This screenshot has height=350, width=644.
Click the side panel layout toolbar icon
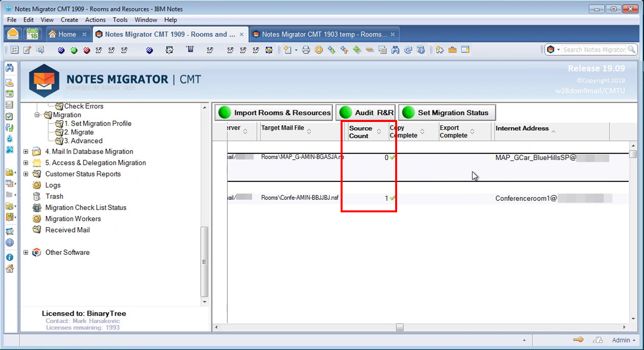(465, 50)
